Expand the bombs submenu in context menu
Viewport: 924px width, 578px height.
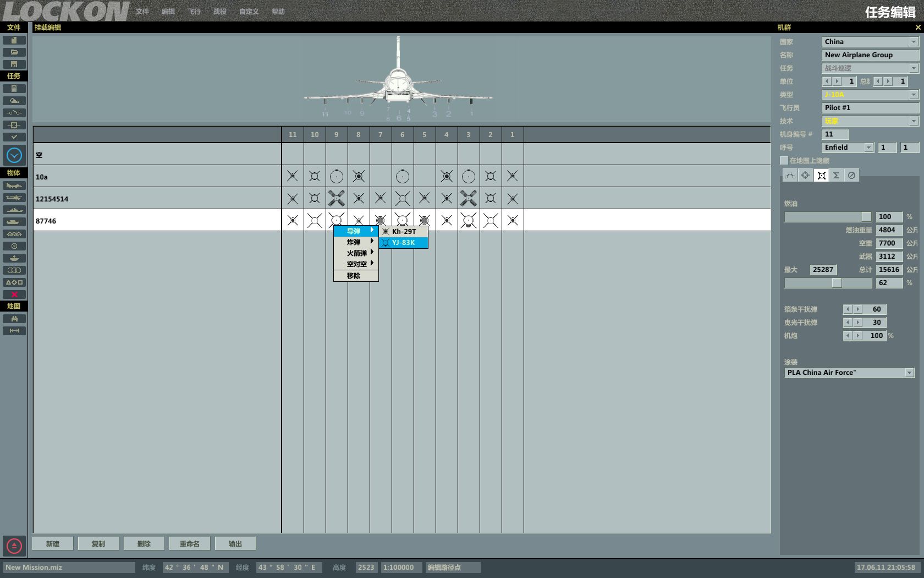pyautogui.click(x=356, y=242)
